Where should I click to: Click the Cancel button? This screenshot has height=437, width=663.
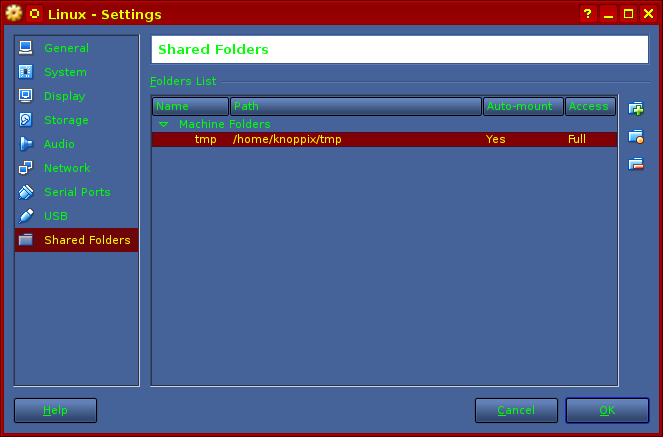516,410
